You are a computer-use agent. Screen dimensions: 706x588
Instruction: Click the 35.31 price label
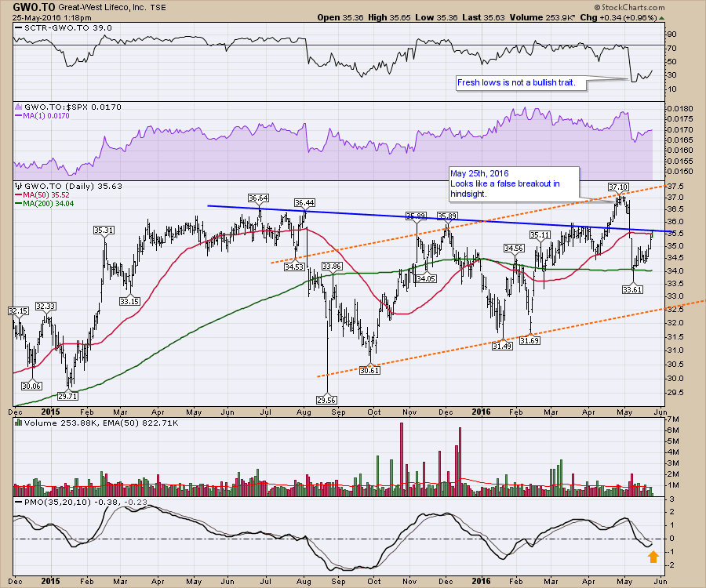[104, 230]
